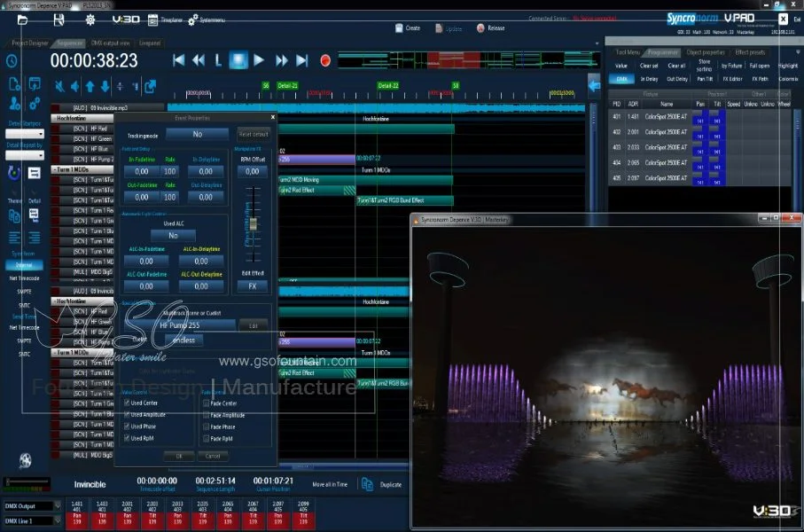Open the DMX Output dropdown
804x532 pixels.
[32, 506]
